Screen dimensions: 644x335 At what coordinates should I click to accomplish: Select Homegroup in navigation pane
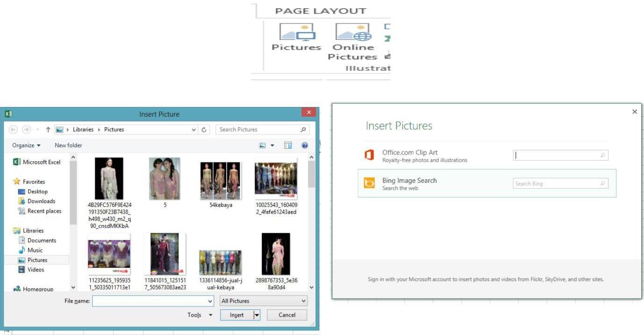coord(33,289)
